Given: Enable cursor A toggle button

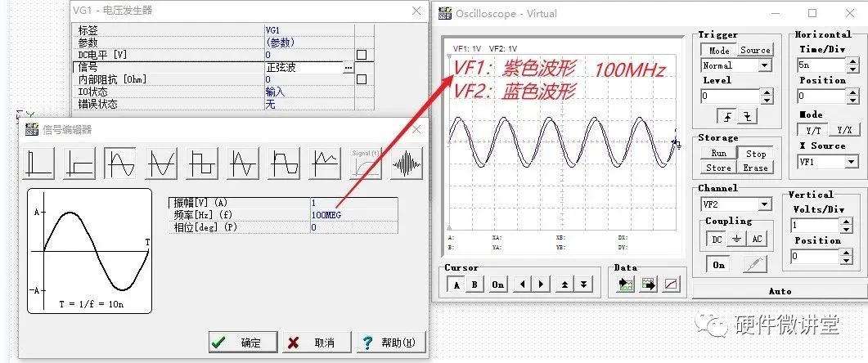Looking at the screenshot, I should (x=456, y=285).
